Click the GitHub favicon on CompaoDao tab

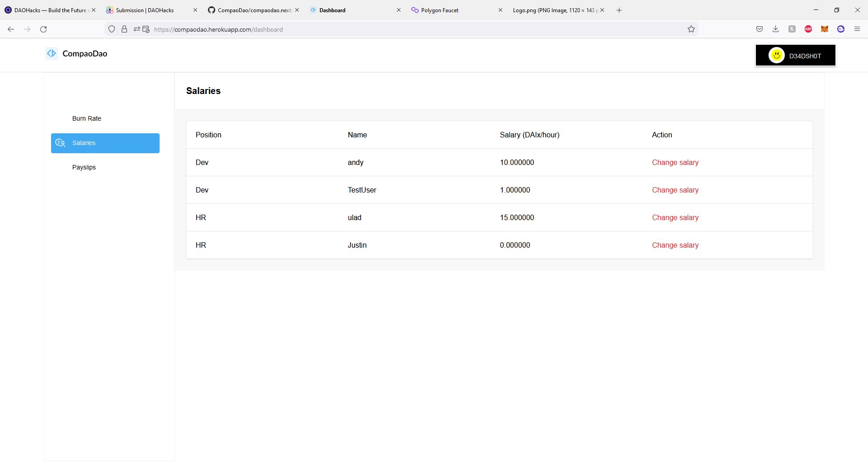211,10
